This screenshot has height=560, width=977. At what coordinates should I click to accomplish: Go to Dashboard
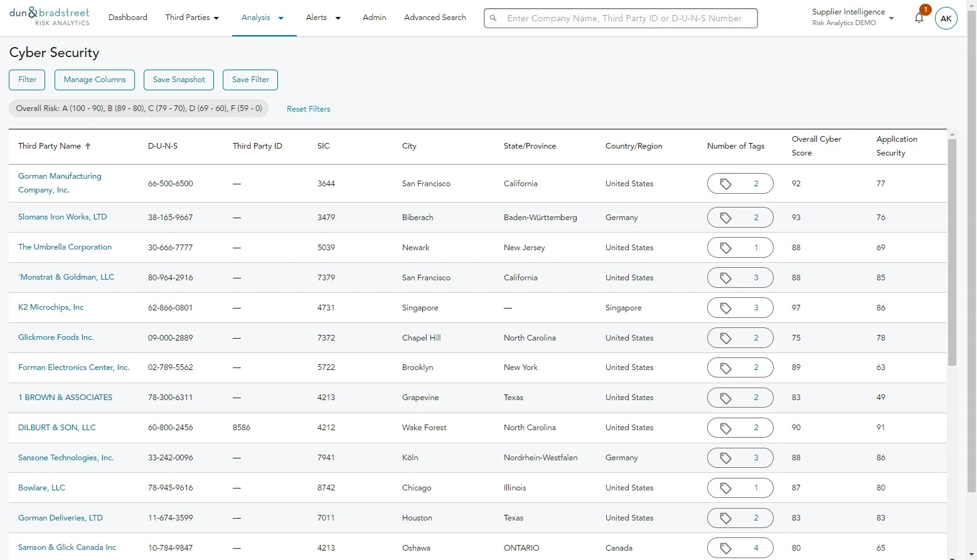click(127, 18)
